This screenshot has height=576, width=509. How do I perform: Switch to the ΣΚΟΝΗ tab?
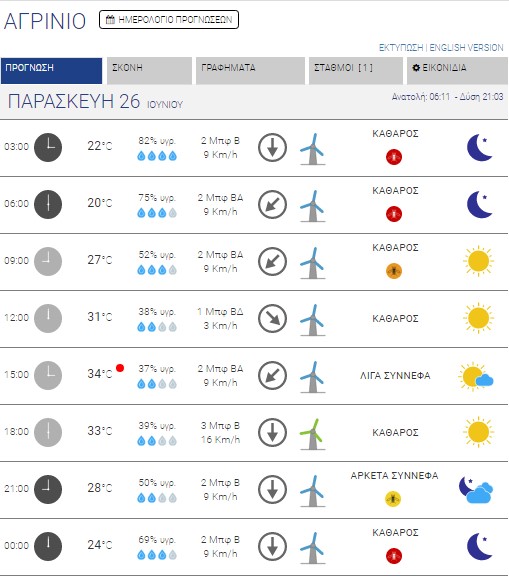tap(149, 71)
